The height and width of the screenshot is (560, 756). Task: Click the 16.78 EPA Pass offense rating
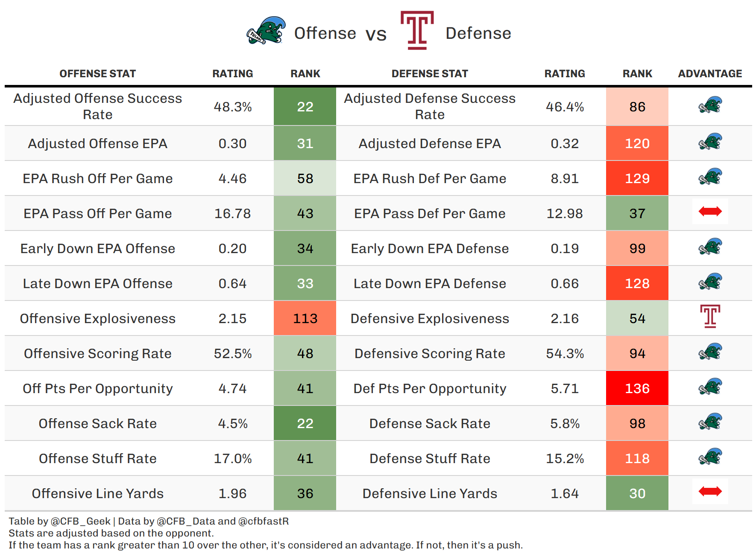[232, 213]
